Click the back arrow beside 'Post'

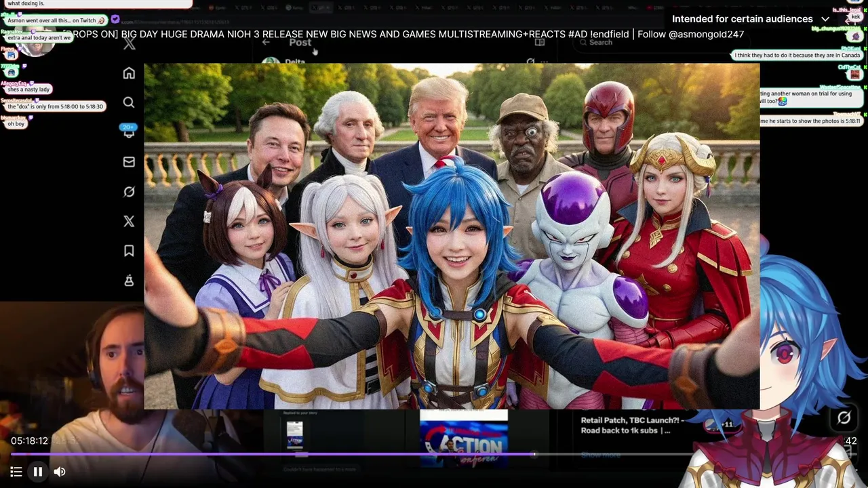(266, 42)
